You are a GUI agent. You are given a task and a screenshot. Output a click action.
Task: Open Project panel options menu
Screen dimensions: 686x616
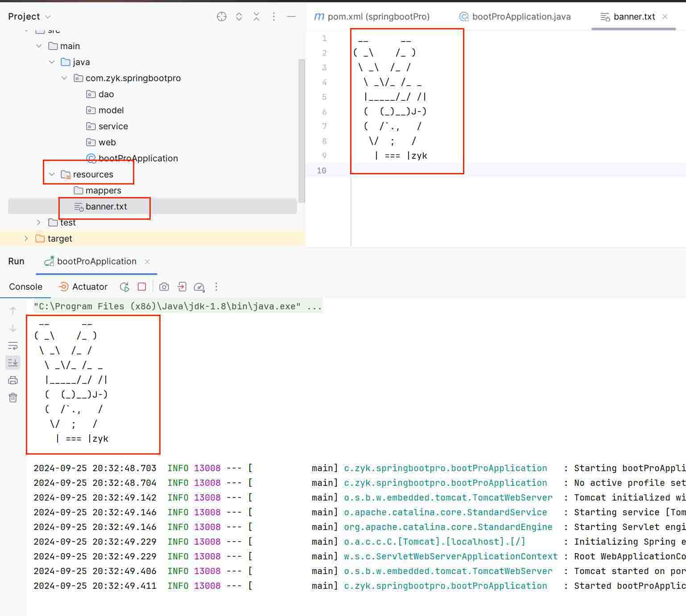[x=274, y=16]
